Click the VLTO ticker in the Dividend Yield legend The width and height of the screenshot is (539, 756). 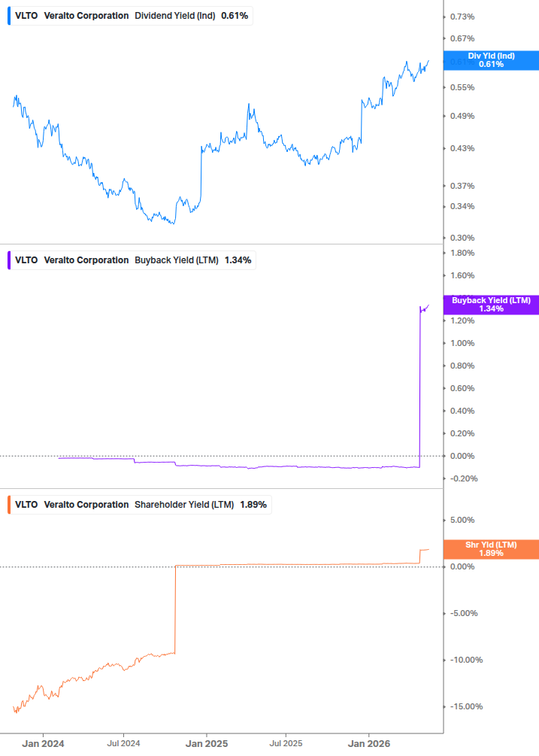point(26,16)
